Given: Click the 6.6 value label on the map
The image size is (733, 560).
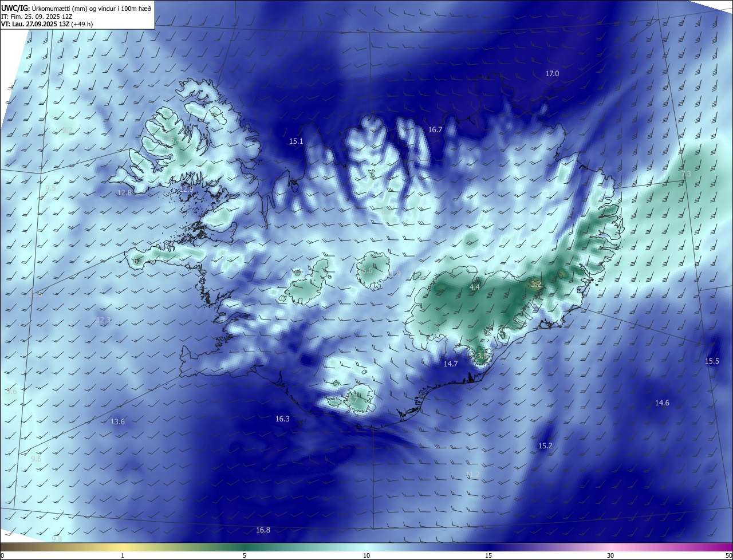Looking at the screenshot, I should tap(367, 270).
